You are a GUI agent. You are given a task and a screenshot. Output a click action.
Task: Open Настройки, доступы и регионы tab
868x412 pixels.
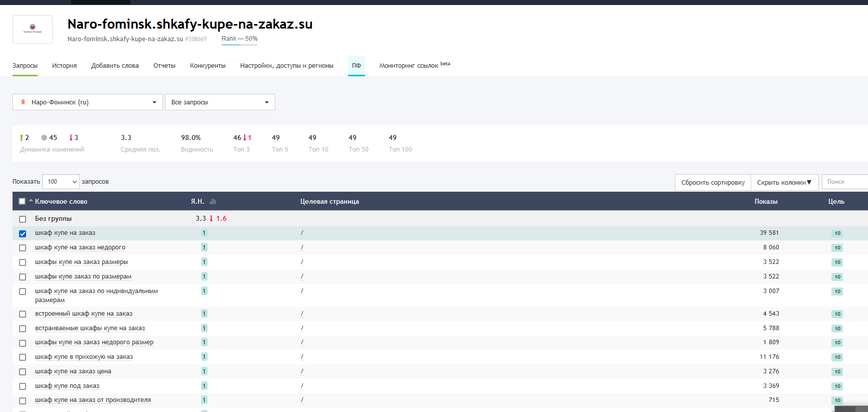click(x=287, y=66)
